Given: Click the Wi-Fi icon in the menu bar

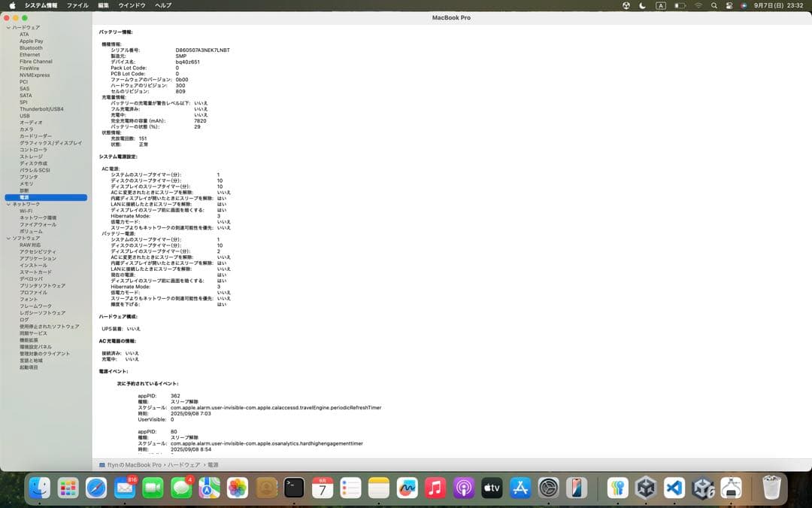Looking at the screenshot, I should pyautogui.click(x=698, y=5).
